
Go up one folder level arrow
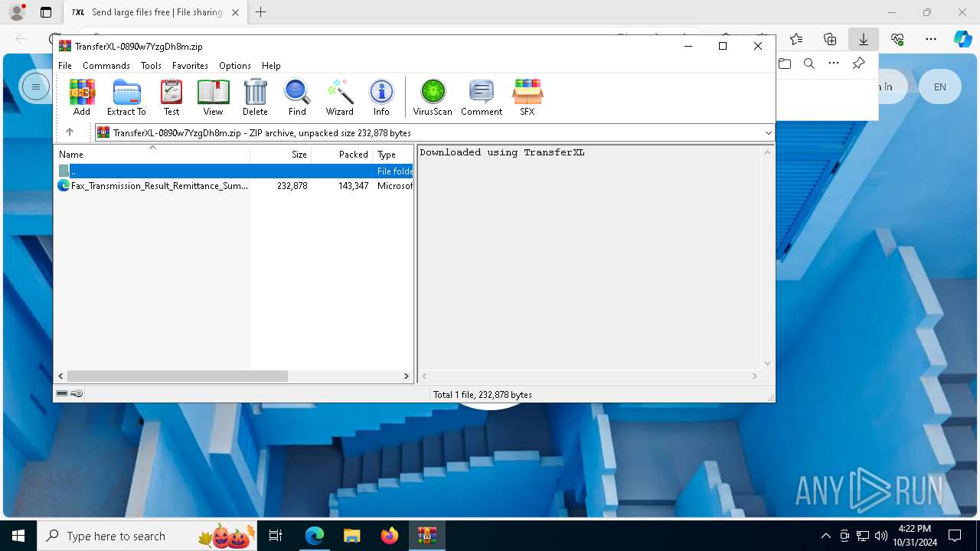[70, 132]
